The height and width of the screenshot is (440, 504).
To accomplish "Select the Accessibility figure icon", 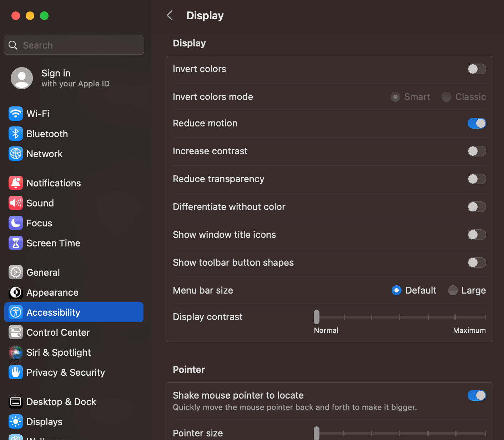I will (15, 312).
